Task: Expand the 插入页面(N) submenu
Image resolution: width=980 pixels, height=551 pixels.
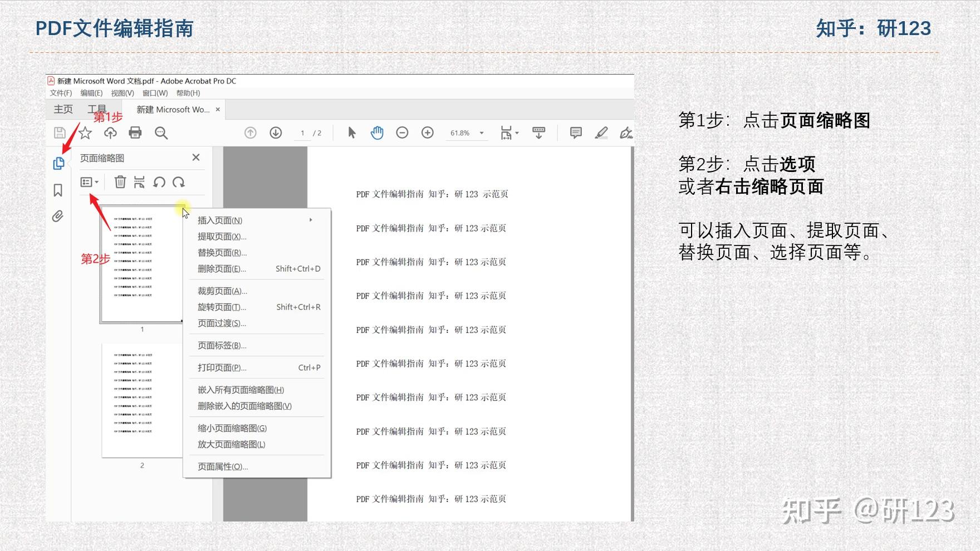Action: 256,220
